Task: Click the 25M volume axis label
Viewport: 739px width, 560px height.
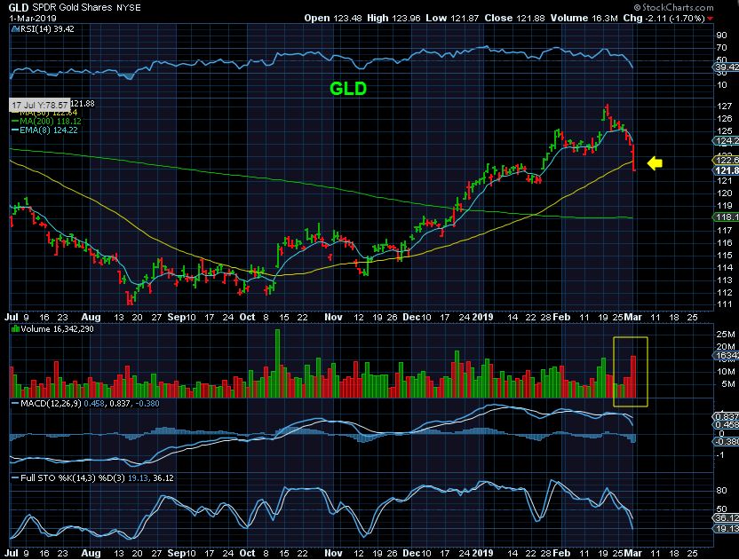Action: pyautogui.click(x=726, y=335)
